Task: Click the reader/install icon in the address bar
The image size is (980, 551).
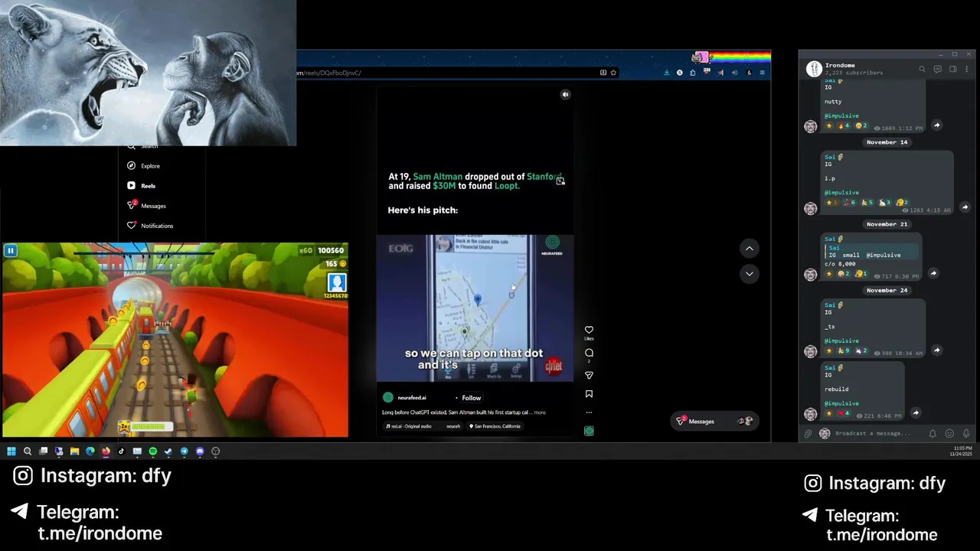Action: pyautogui.click(x=603, y=73)
